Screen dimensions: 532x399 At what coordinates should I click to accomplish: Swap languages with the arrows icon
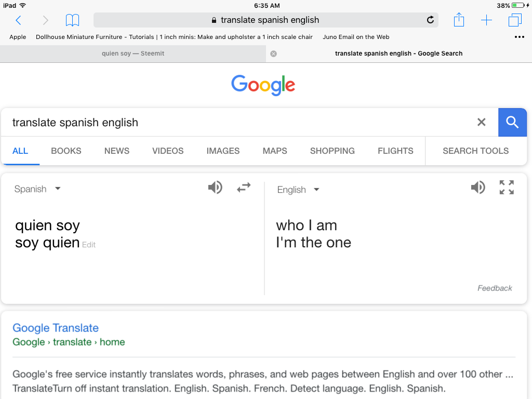(x=244, y=187)
